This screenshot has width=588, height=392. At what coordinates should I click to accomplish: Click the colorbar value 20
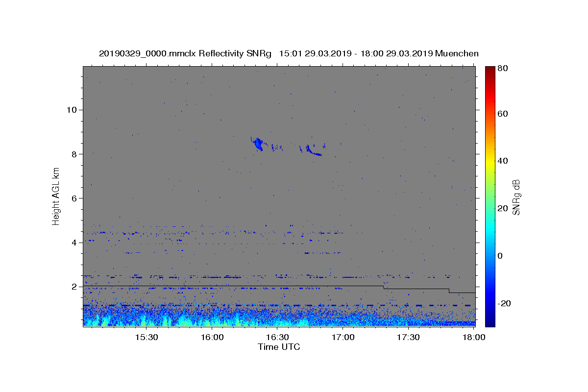tap(503, 208)
